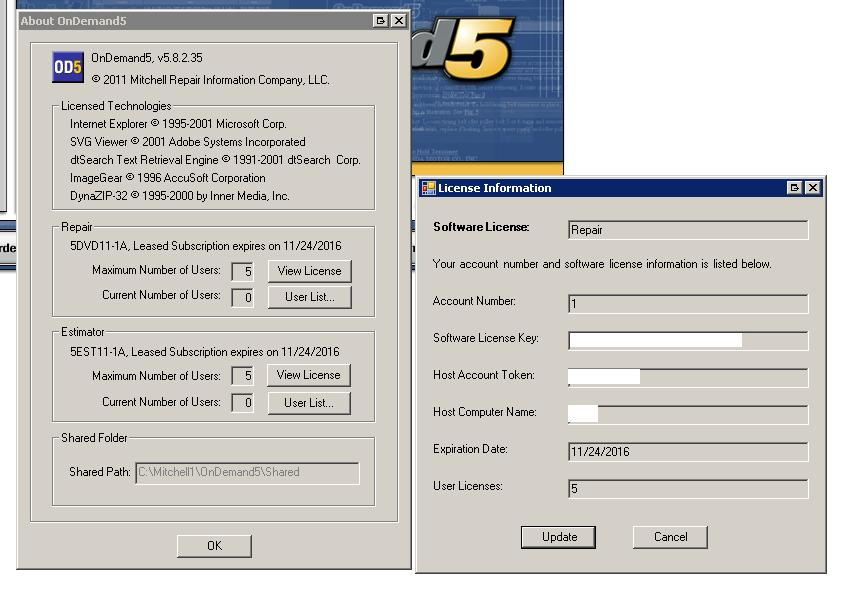Open View License for Estimator subscription
This screenshot has height=597, width=841.
(x=308, y=375)
